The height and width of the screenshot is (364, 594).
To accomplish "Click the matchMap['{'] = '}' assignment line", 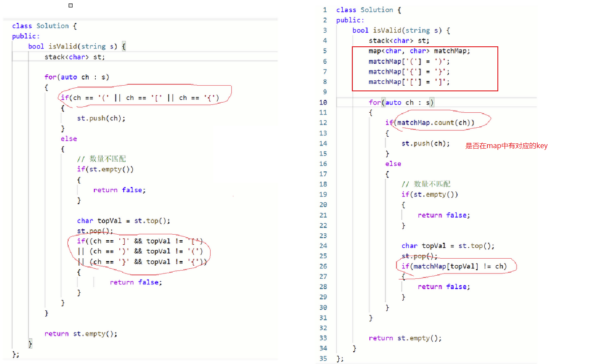I will 409,72.
